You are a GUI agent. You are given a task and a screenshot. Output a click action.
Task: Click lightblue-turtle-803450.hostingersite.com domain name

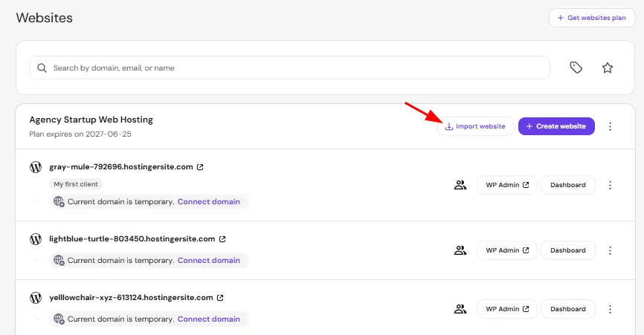132,239
